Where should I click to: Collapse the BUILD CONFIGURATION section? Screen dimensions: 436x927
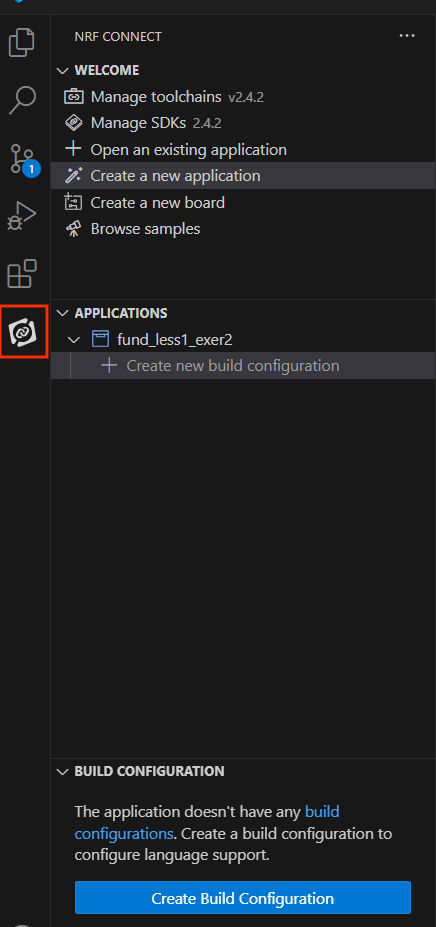pyautogui.click(x=63, y=772)
